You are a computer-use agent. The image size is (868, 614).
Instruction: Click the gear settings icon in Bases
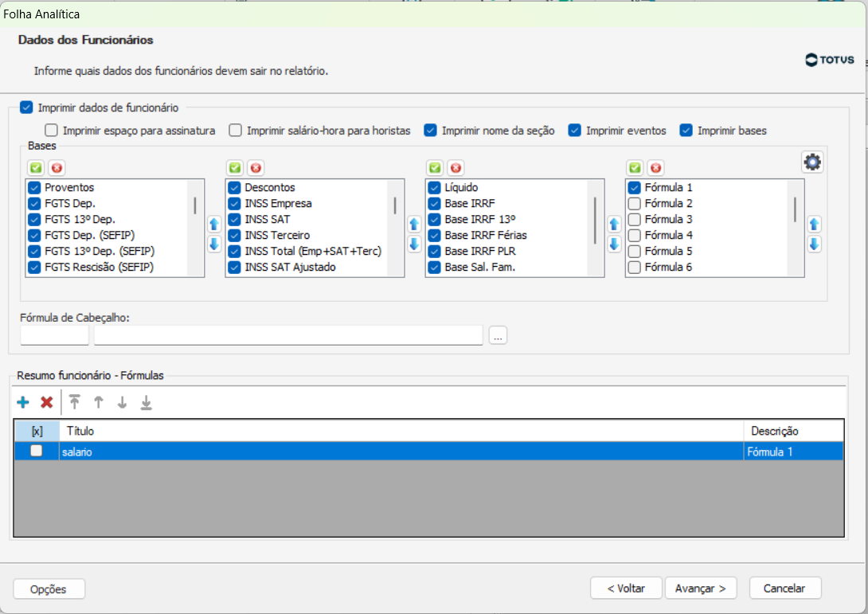point(812,162)
